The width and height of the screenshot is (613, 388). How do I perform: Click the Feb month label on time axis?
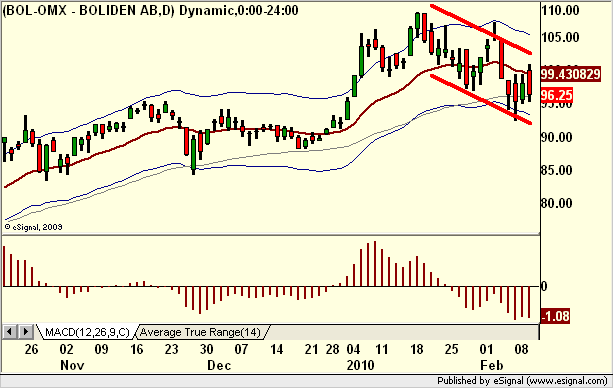pyautogui.click(x=492, y=365)
